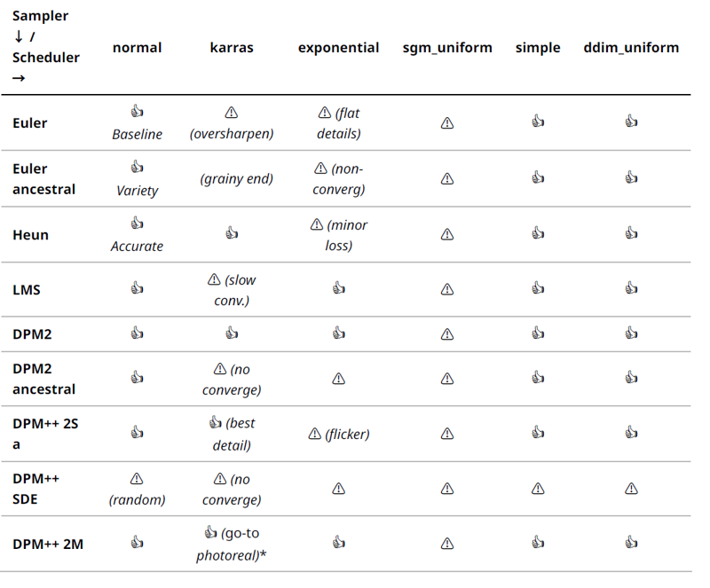Click the grainy end text in karras column
This screenshot has height=588, width=710.
(x=236, y=179)
